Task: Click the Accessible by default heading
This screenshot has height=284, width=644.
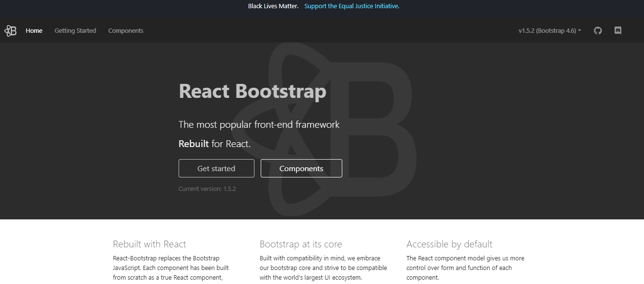Action: pos(449,244)
